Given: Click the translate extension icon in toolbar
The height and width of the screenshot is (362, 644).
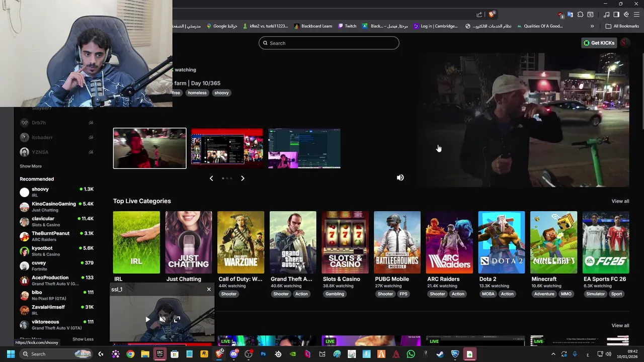Looking at the screenshot, I should coord(570,15).
